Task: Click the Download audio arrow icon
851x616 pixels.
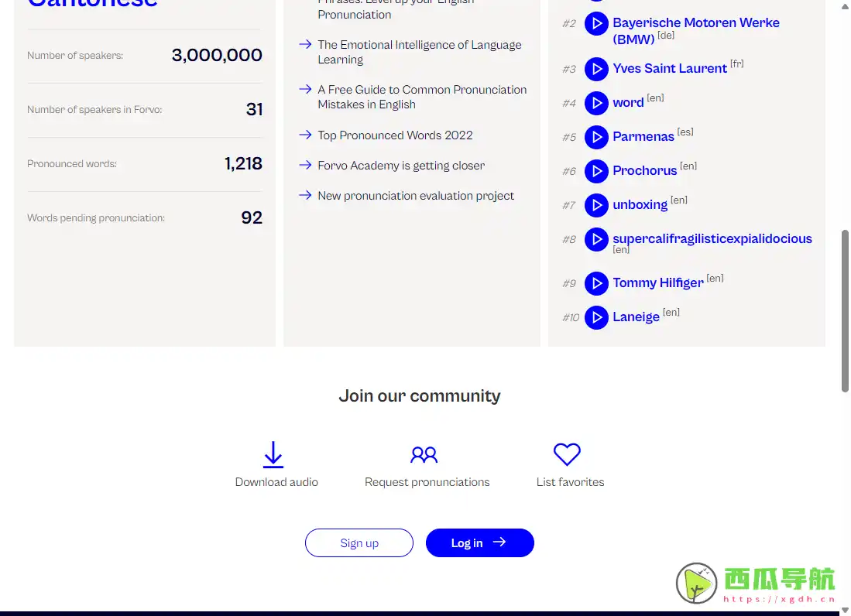Action: click(x=273, y=454)
